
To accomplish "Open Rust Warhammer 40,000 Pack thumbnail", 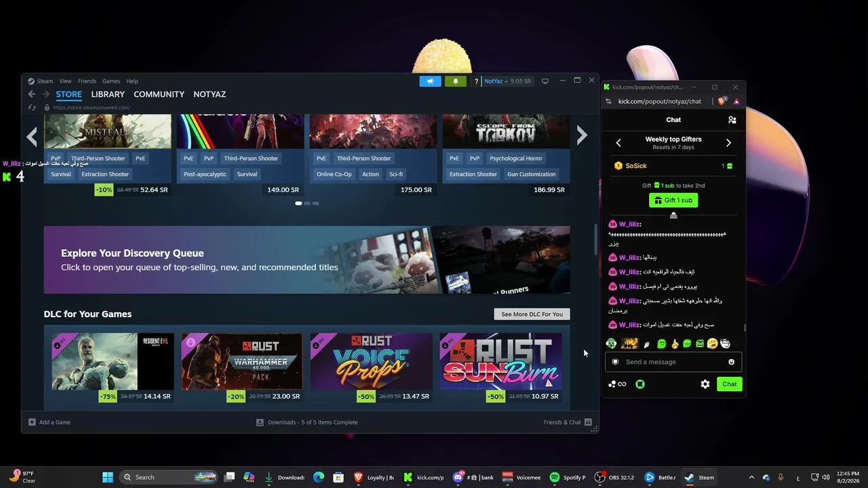I will 242,361.
